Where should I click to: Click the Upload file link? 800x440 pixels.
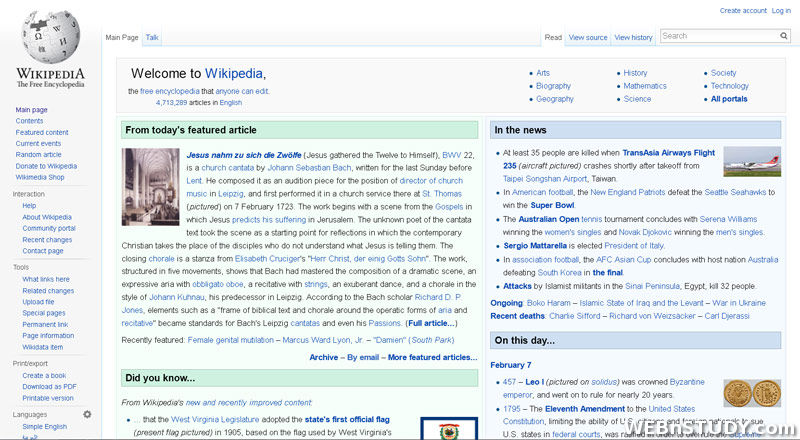(x=38, y=302)
